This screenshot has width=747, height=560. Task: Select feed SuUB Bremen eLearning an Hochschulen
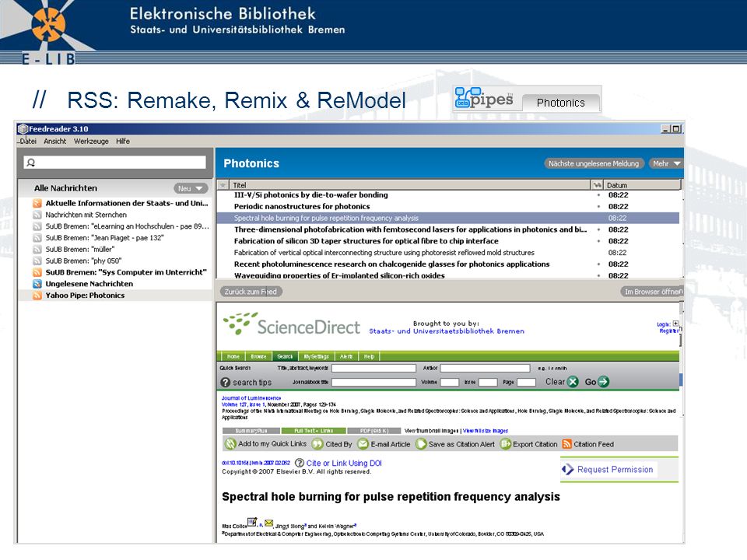pos(127,226)
